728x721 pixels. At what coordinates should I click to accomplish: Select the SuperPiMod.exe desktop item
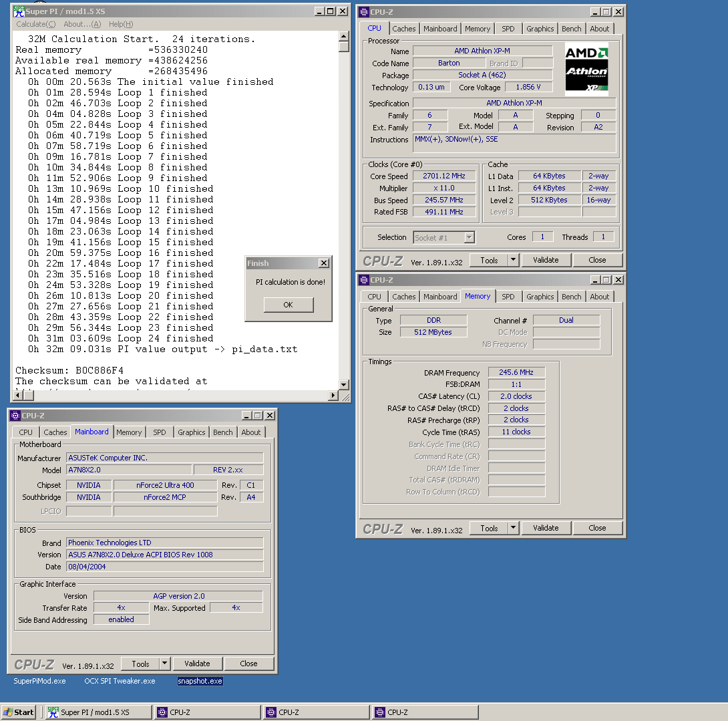(x=39, y=682)
